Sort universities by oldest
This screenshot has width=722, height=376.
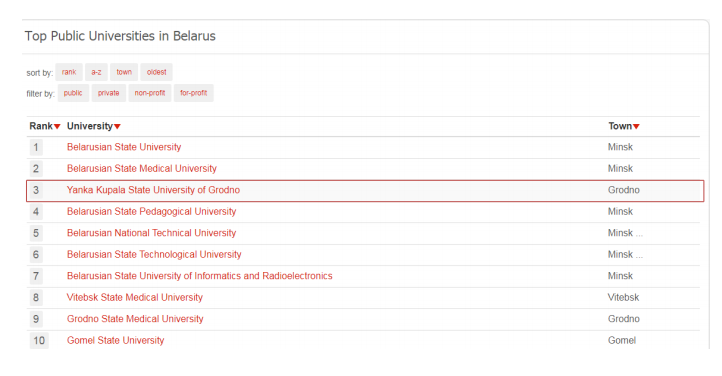coord(157,72)
